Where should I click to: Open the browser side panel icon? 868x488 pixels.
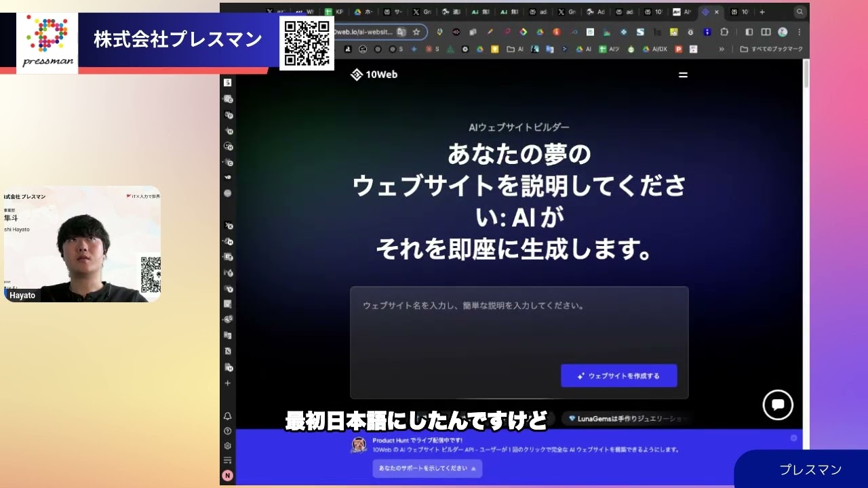749,32
